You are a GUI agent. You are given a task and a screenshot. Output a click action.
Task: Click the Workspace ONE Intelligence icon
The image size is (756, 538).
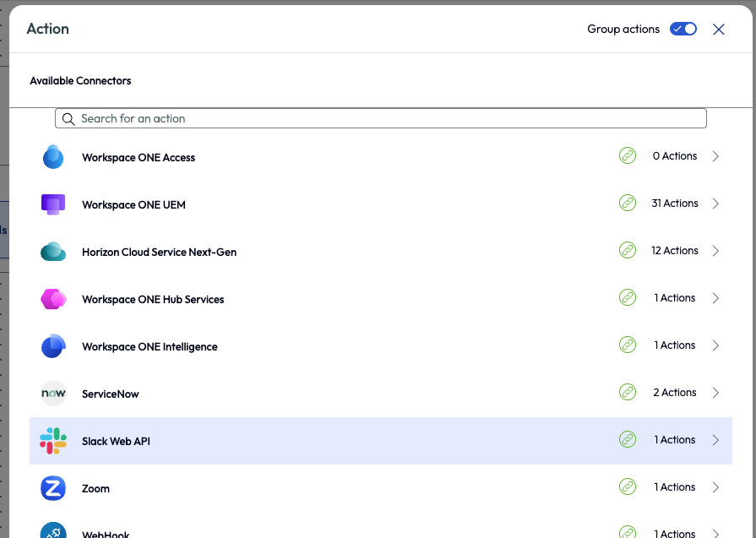(53, 346)
